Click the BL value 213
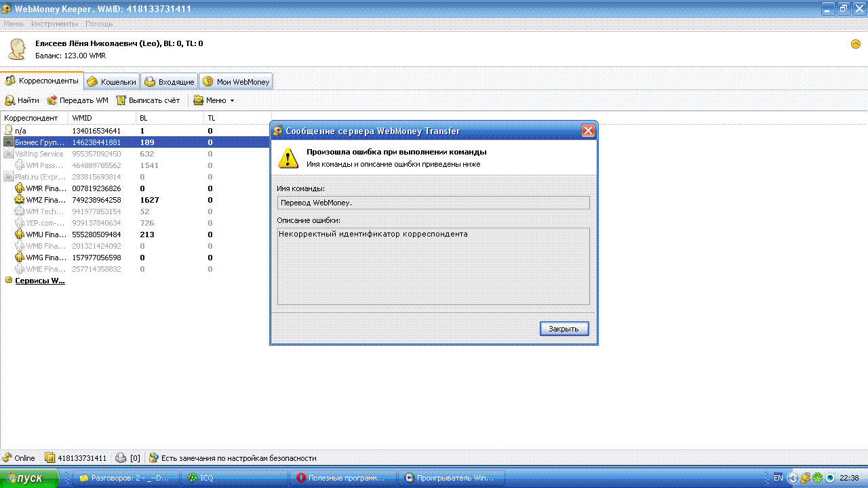The image size is (868, 488). 146,235
